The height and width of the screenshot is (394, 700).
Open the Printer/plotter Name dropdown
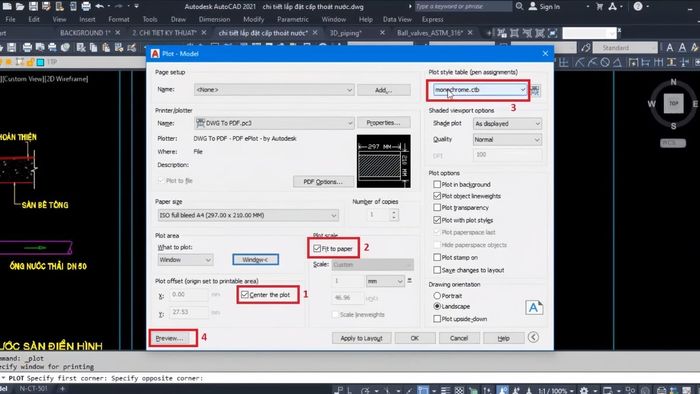(x=274, y=123)
